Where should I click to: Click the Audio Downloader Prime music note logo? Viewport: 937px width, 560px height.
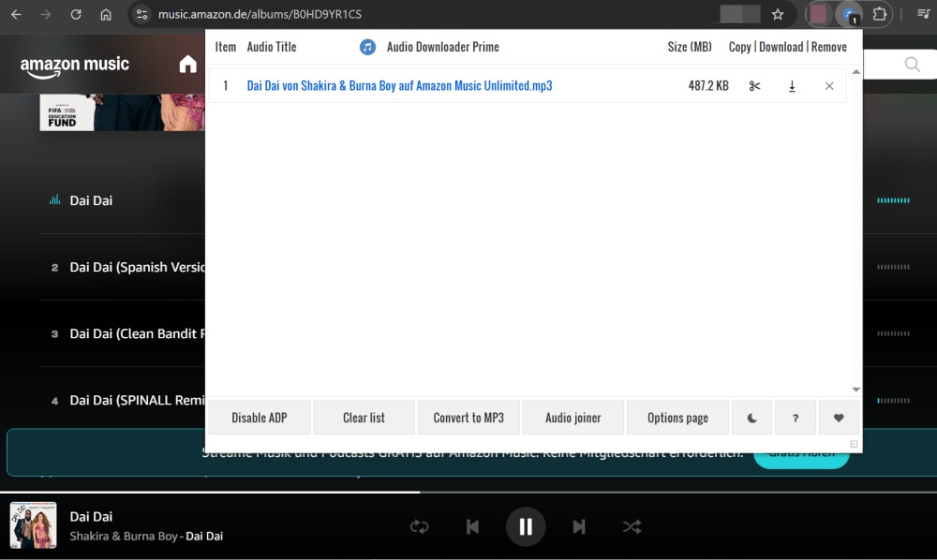[367, 47]
